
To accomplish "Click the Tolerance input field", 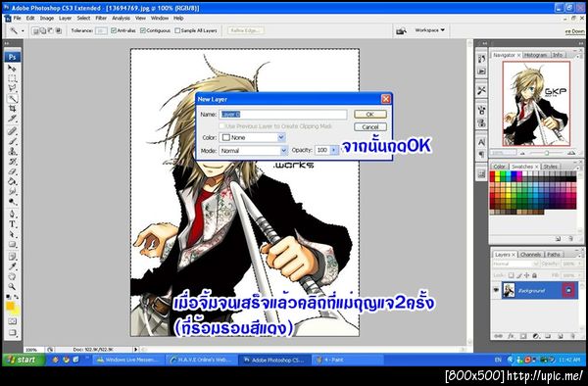I will [x=101, y=30].
